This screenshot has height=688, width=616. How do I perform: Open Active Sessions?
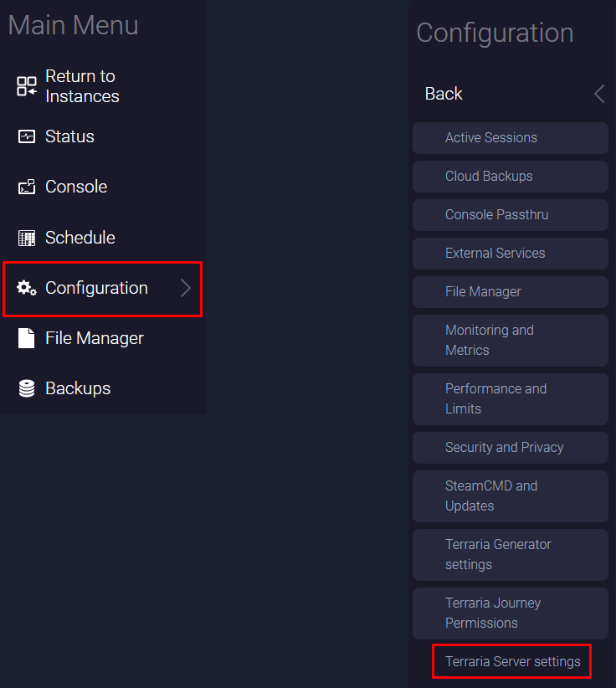point(510,137)
